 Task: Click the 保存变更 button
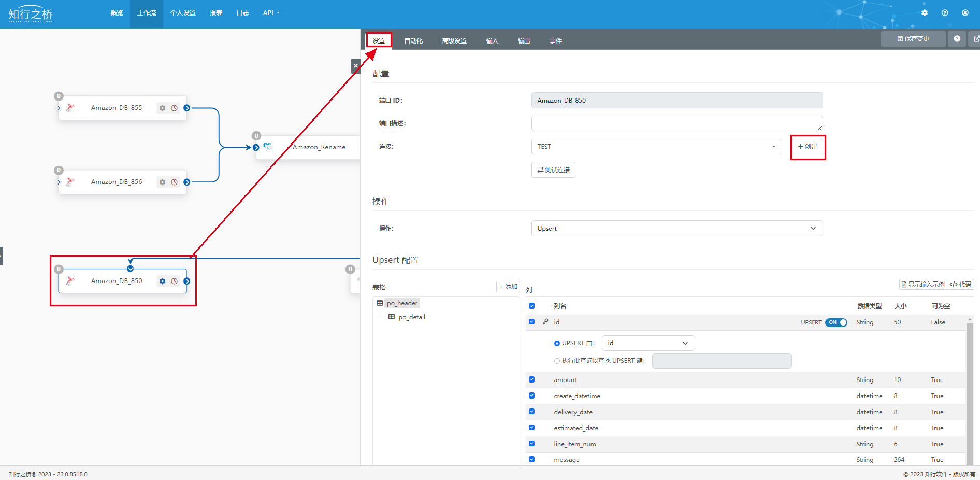[x=913, y=39]
